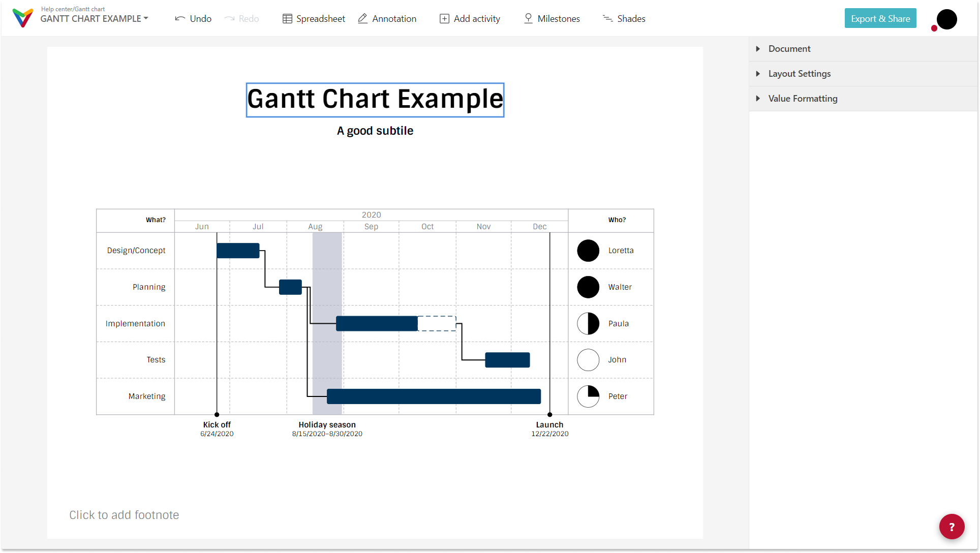This screenshot has height=553, width=980.
Task: Click the user profile avatar icon
Action: [x=947, y=18]
